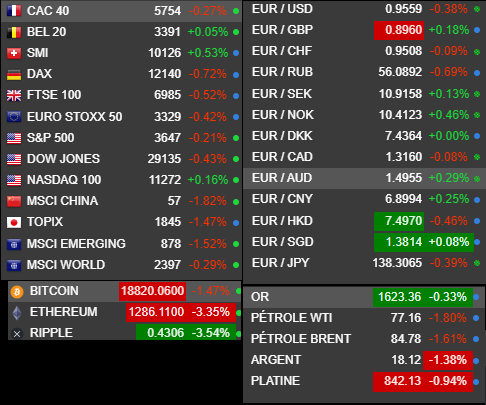Click the S&P 500 change -0.21%

[208, 138]
